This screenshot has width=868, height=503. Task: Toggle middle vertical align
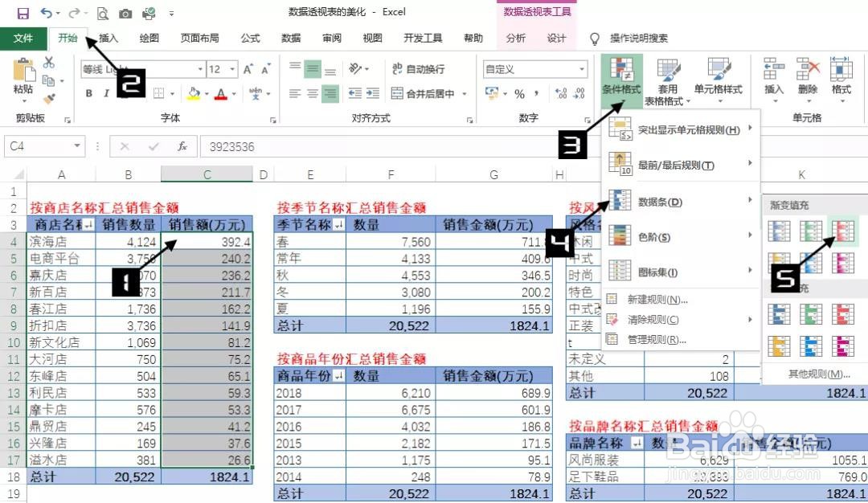(313, 68)
